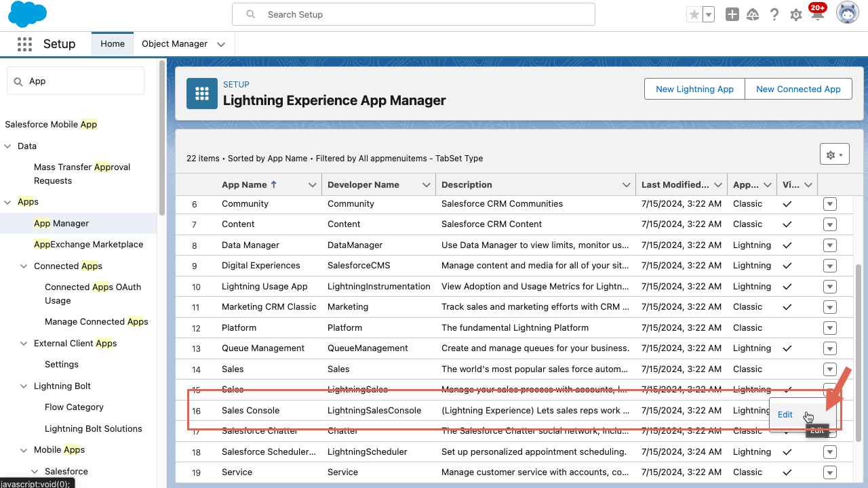This screenshot has width=868, height=488.
Task: Collapse the Data section in the sidebar
Action: (8, 146)
